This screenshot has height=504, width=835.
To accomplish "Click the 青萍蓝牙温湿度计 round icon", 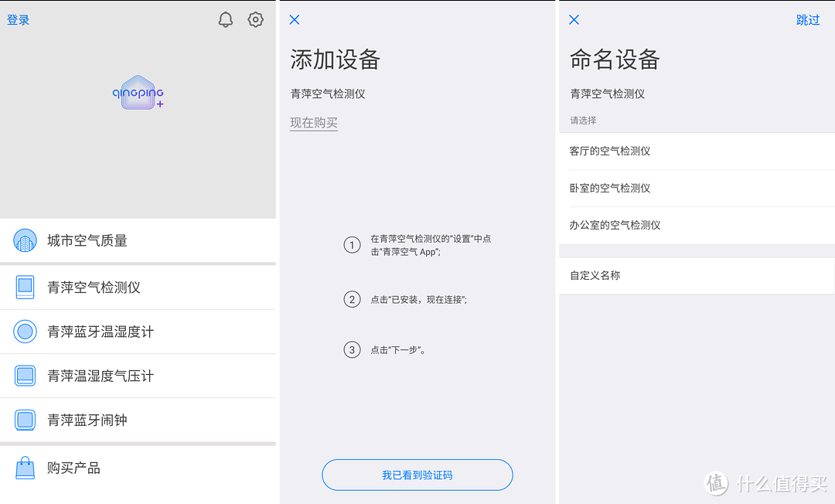I will tap(25, 332).
